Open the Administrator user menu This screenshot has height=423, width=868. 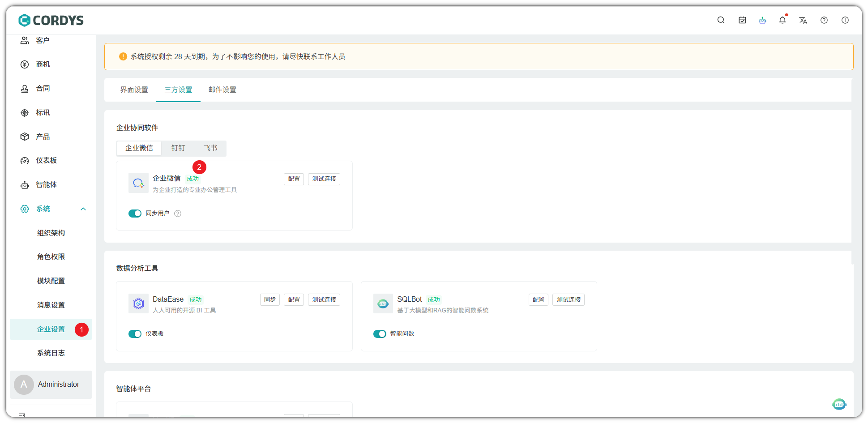pos(51,385)
